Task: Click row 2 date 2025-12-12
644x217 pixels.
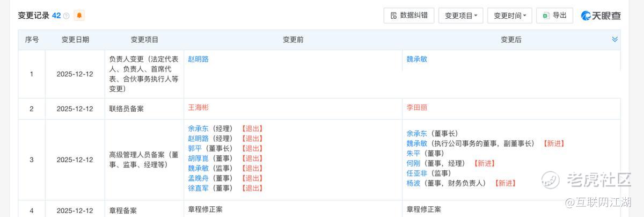Action: pos(75,108)
